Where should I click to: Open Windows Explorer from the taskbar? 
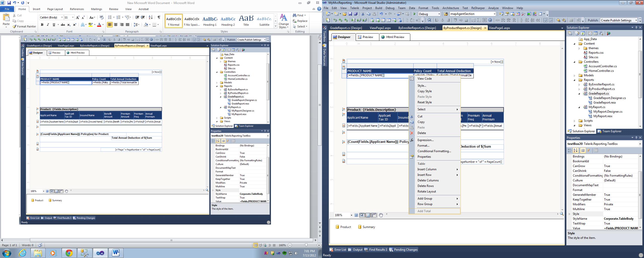coord(38,253)
